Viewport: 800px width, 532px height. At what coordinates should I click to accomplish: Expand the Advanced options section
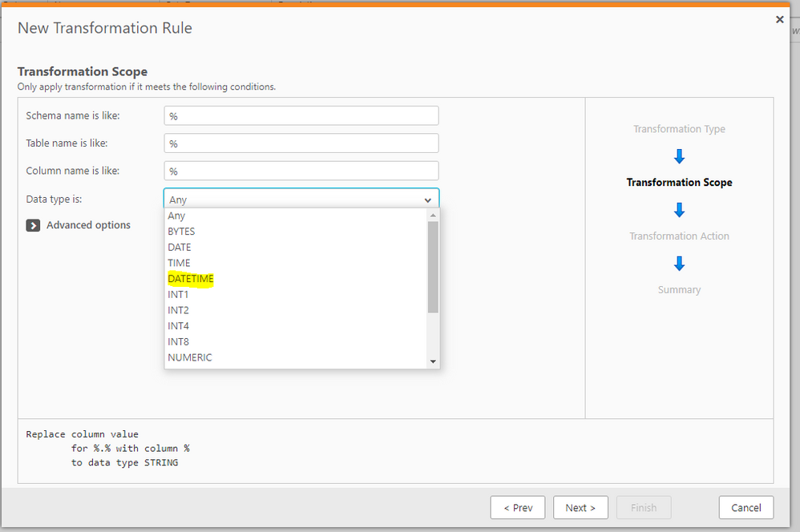(x=88, y=225)
